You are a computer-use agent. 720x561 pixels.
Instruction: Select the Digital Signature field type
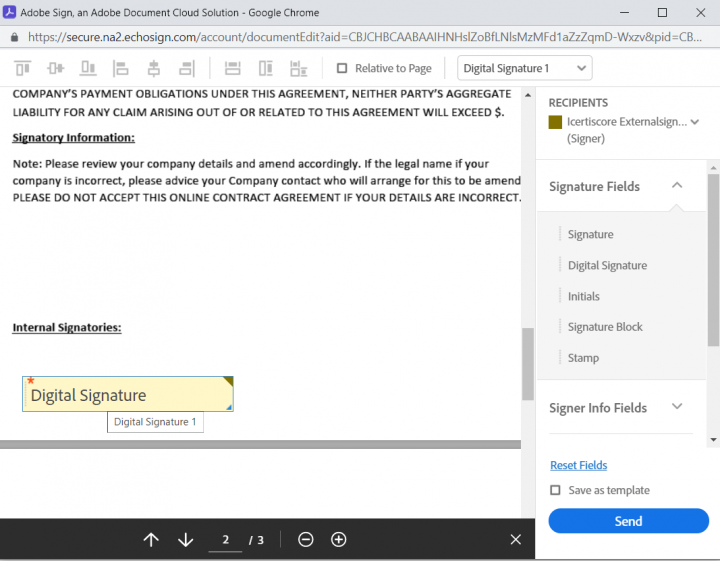(x=608, y=265)
